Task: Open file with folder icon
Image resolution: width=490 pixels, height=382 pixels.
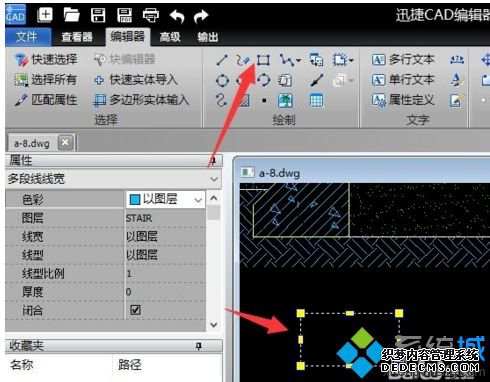Action: [x=71, y=15]
